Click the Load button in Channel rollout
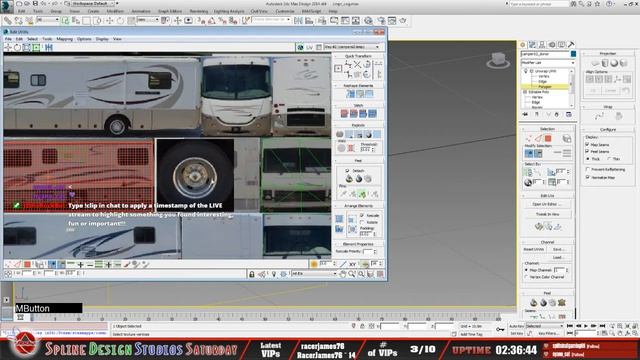640x360 pixels. (x=558, y=258)
